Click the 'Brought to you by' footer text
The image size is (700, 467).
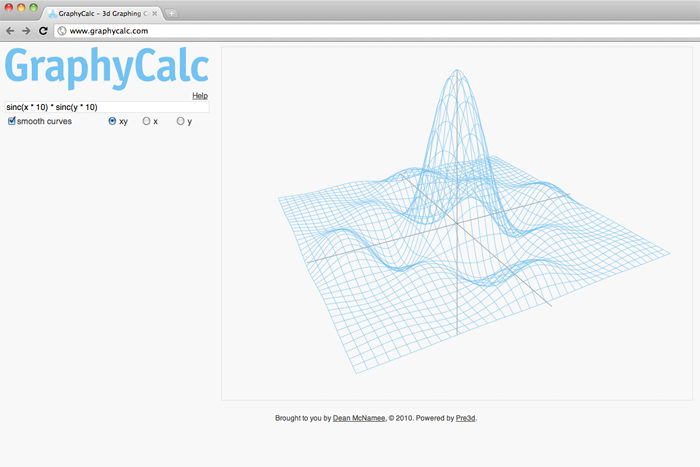tap(303, 418)
